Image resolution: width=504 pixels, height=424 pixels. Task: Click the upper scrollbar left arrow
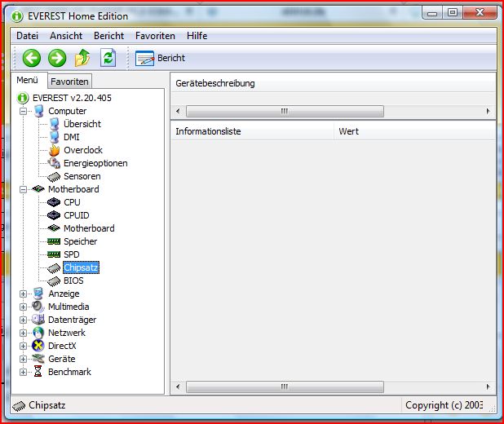pyautogui.click(x=179, y=112)
